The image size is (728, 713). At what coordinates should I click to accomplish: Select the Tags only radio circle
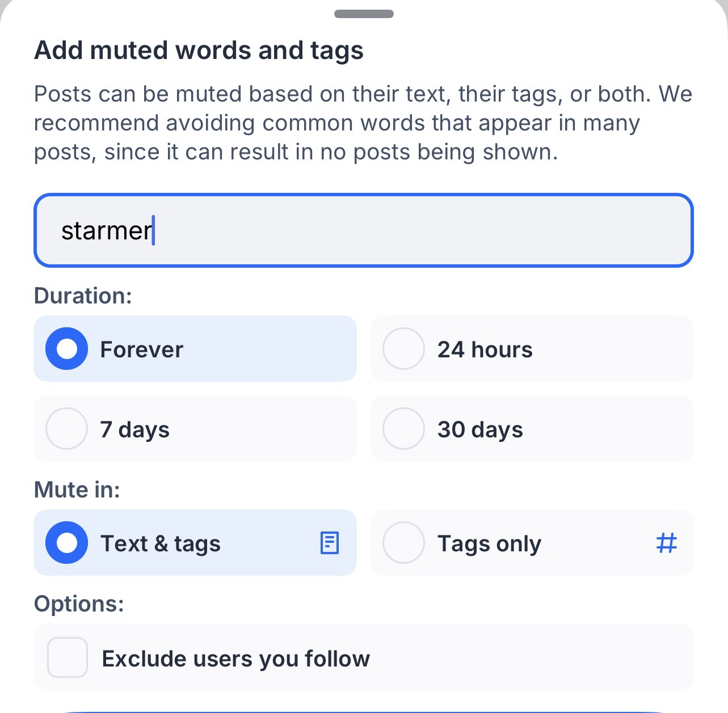coord(403,543)
